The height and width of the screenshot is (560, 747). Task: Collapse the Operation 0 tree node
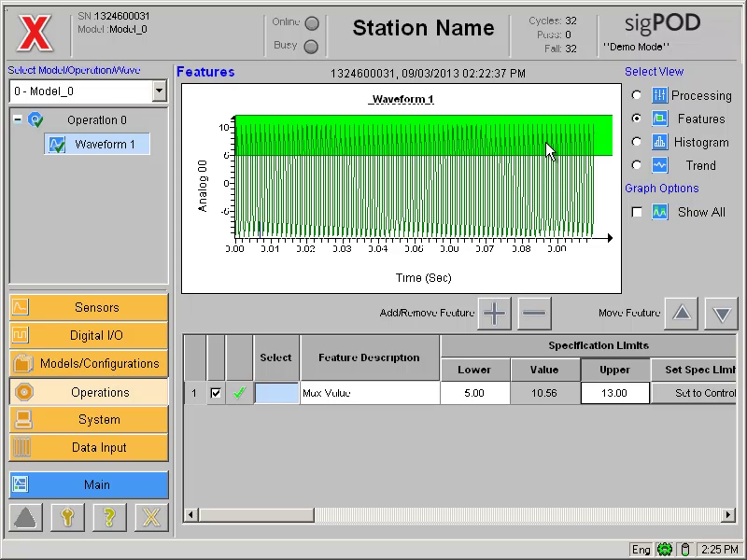point(17,119)
